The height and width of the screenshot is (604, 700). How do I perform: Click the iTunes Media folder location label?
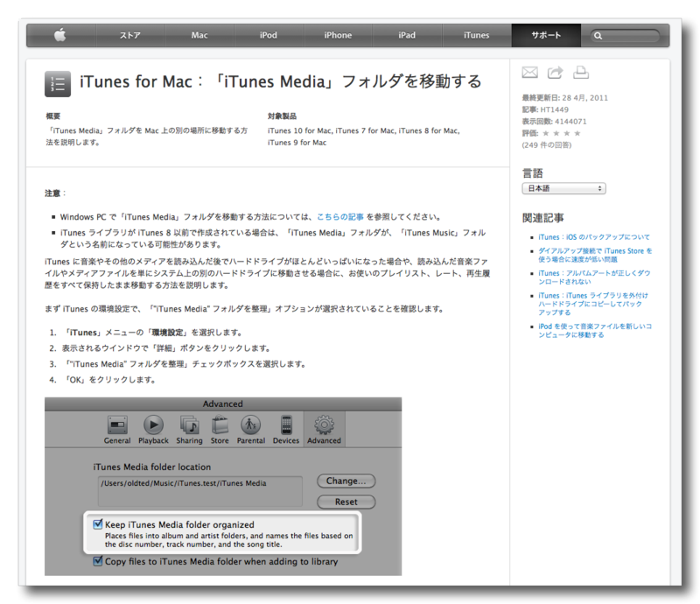click(x=151, y=467)
